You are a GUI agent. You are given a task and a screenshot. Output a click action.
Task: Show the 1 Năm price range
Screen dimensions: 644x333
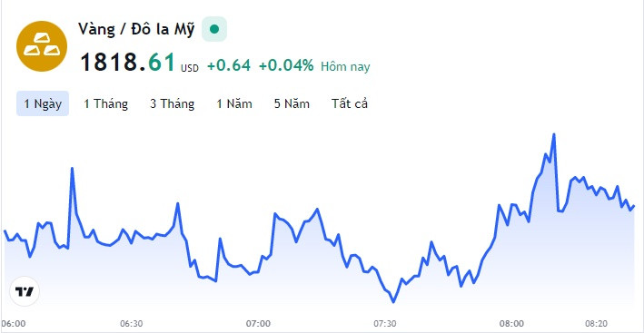tap(234, 103)
